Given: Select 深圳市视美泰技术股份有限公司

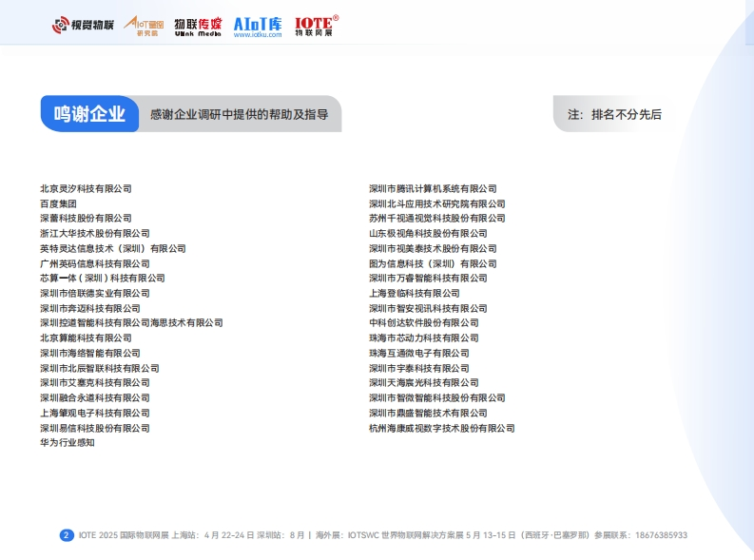Looking at the screenshot, I should click(433, 248).
